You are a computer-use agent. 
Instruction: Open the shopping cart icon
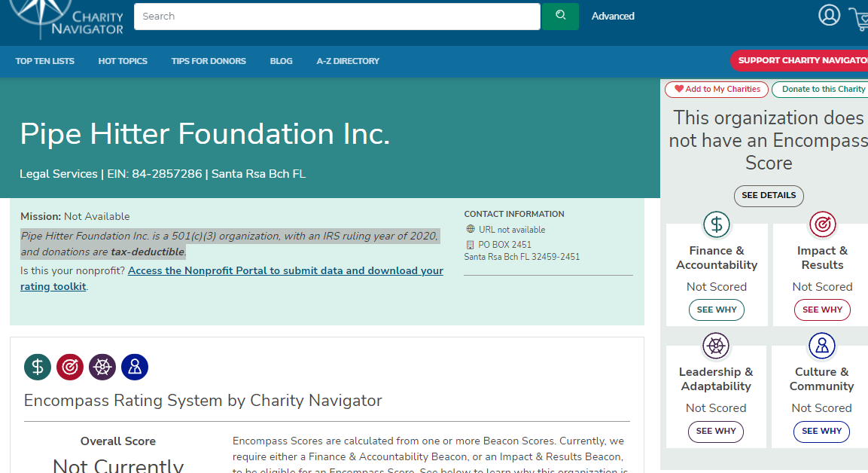click(x=859, y=19)
